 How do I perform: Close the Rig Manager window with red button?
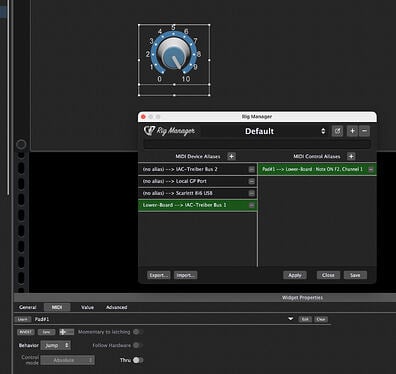point(143,117)
